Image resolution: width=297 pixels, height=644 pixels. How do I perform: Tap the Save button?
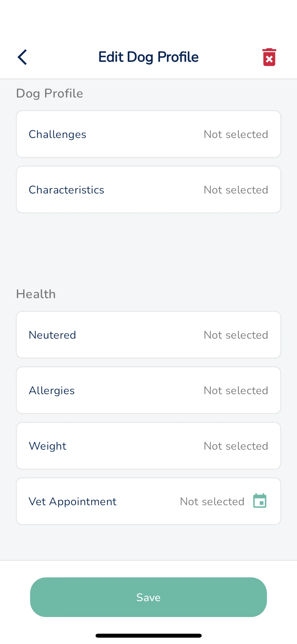[x=148, y=597]
